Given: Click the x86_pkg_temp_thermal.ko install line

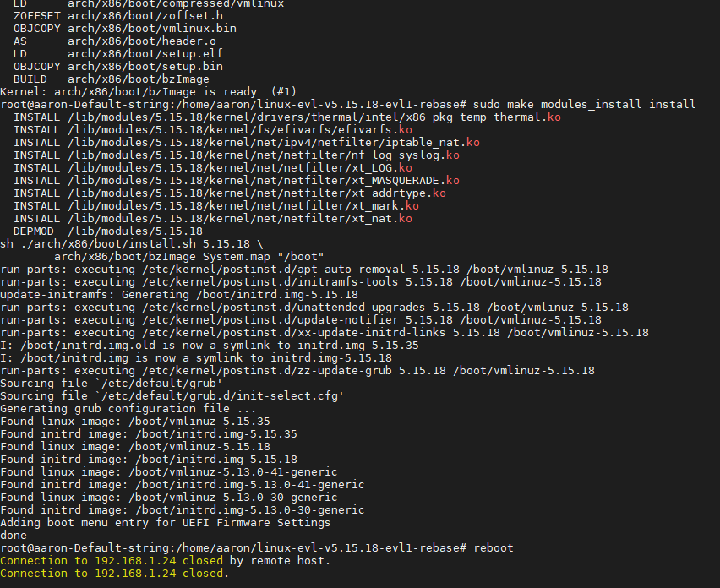Looking at the screenshot, I should click(287, 117).
